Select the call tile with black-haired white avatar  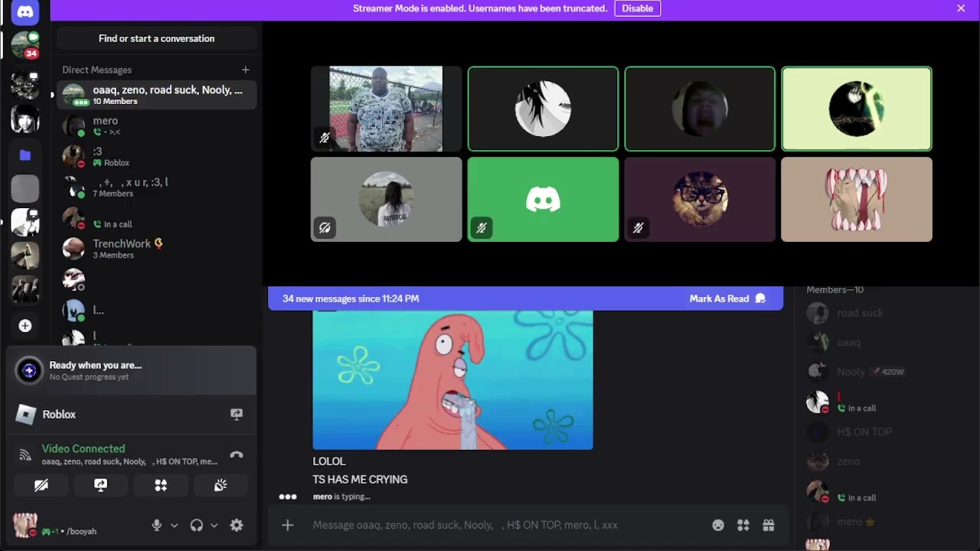pyautogui.click(x=543, y=109)
